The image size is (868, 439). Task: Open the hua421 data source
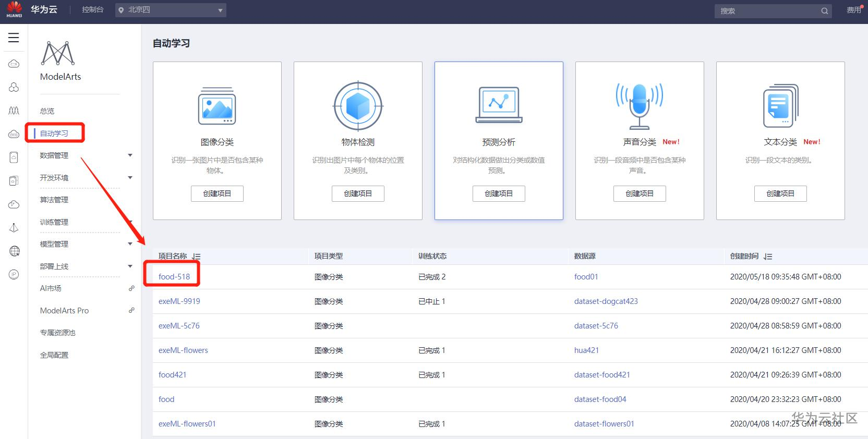(x=586, y=350)
